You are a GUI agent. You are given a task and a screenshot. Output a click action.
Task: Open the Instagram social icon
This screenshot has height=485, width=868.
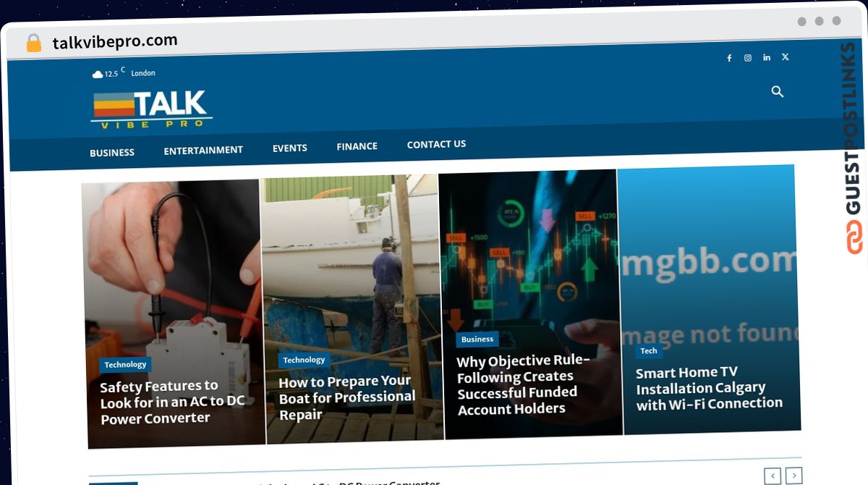point(748,58)
